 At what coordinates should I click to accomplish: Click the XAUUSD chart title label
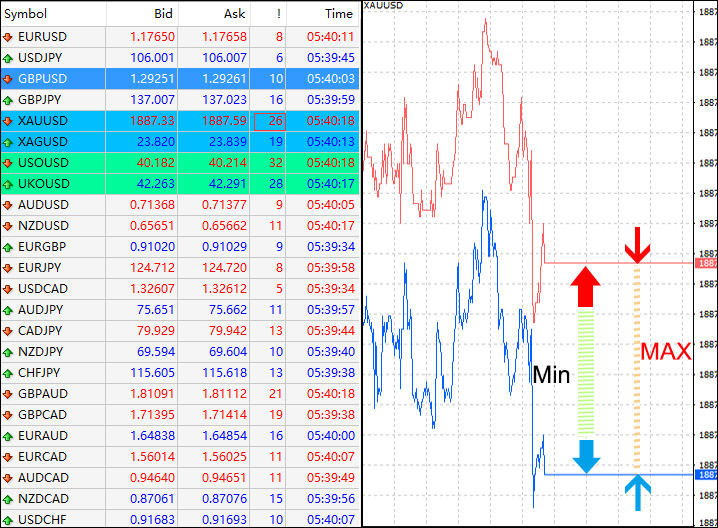[x=385, y=7]
